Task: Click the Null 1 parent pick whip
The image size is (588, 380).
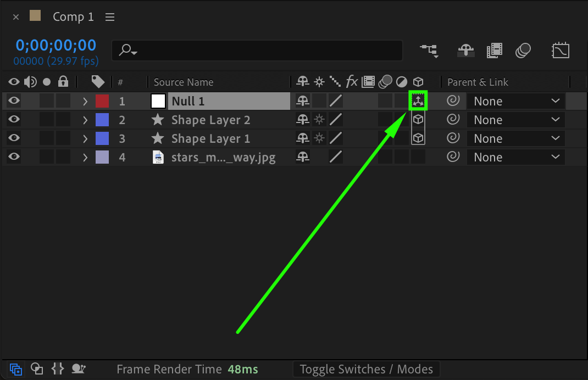Action: (x=453, y=101)
